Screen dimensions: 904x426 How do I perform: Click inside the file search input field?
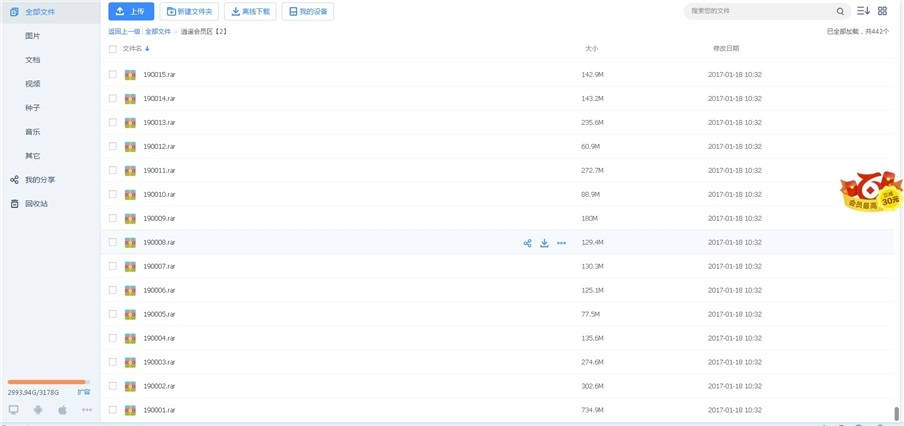pyautogui.click(x=760, y=11)
